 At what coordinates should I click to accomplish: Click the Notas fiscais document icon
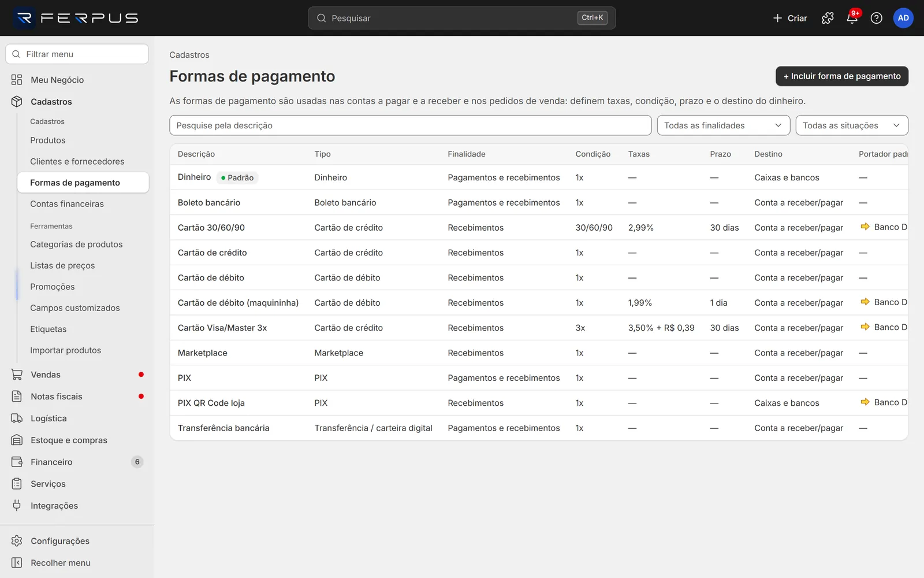coord(17,397)
